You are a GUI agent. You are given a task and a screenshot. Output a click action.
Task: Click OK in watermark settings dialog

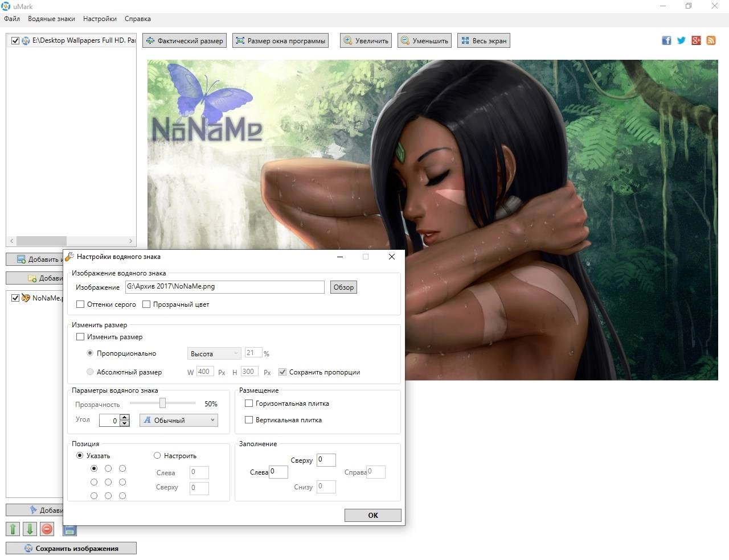[373, 516]
